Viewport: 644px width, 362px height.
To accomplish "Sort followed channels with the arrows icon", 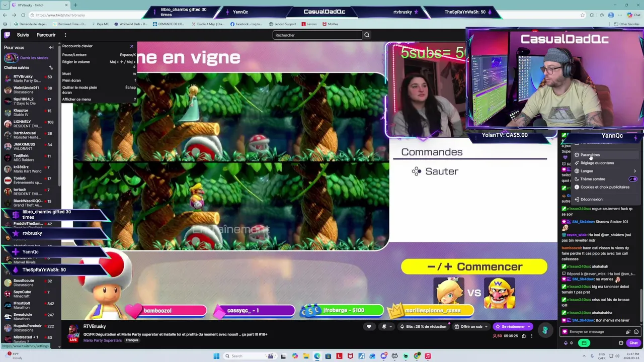I will pyautogui.click(x=51, y=67).
